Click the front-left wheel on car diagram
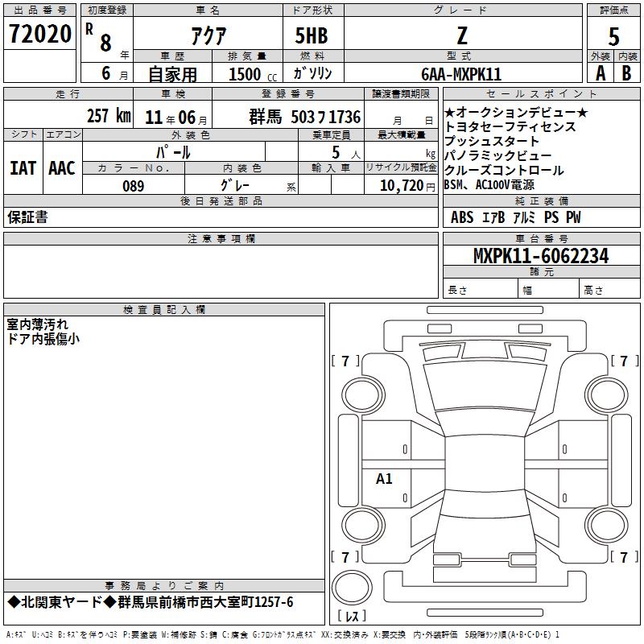644x644 pixels. [x=363, y=395]
